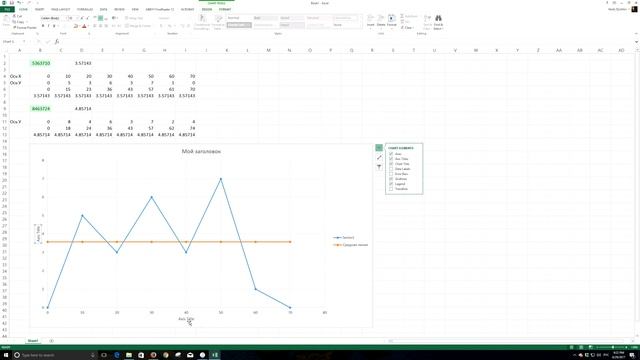Switch to the HOME tab
The width and height of the screenshot is (640, 360).
23,9
